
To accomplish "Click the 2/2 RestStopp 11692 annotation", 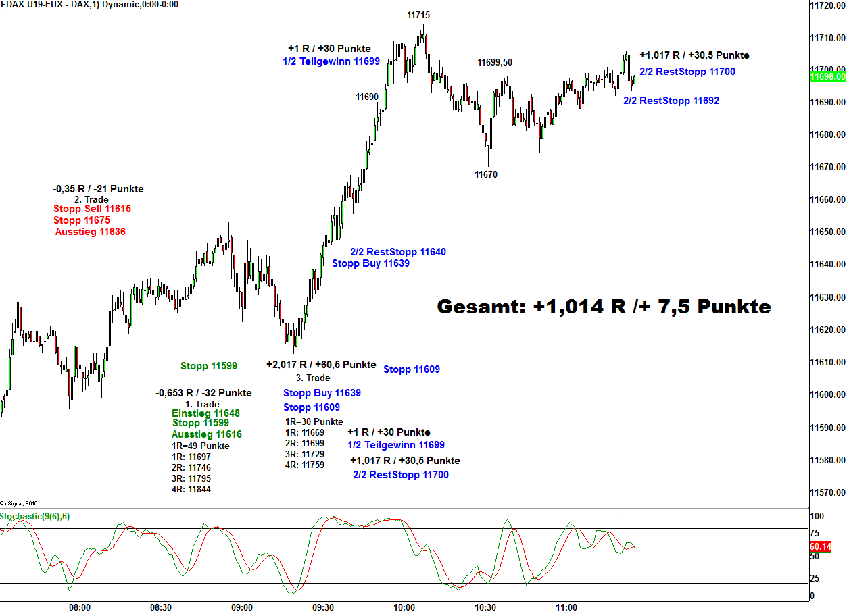I will pyautogui.click(x=671, y=101).
